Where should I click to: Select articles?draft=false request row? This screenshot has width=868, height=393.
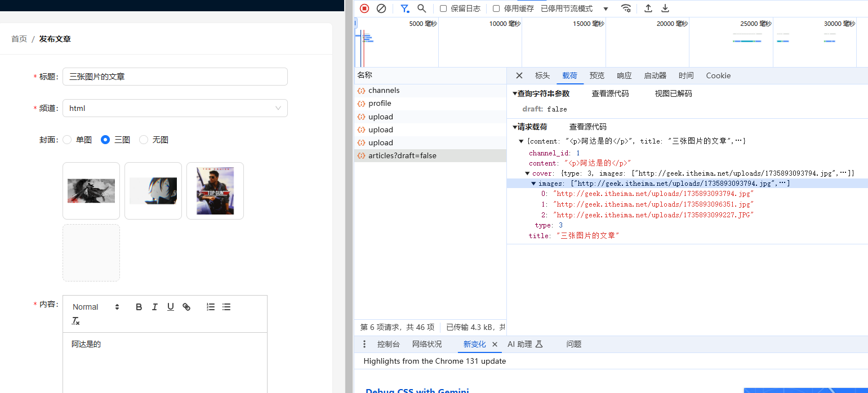pyautogui.click(x=430, y=156)
